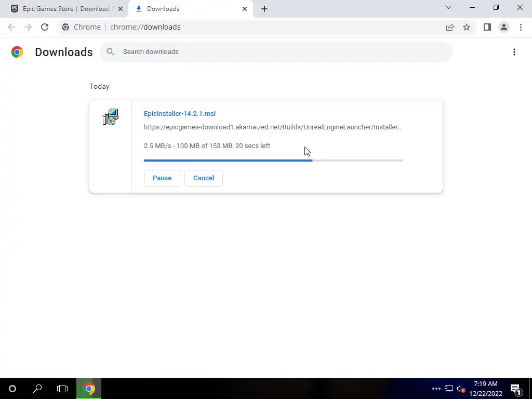Open EpicInstaller-14.2.1.msi file link
Screen dimensions: 532x399
(x=179, y=114)
